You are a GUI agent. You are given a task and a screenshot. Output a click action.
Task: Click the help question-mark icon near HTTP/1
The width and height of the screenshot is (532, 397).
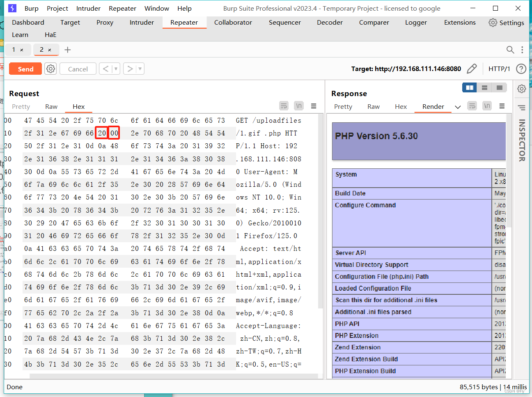521,69
